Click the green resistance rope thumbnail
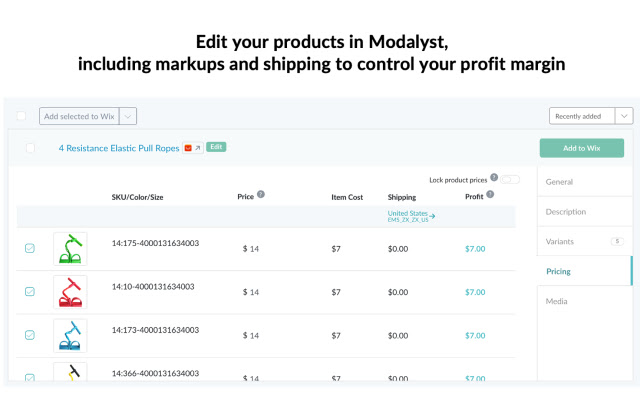 click(70, 248)
